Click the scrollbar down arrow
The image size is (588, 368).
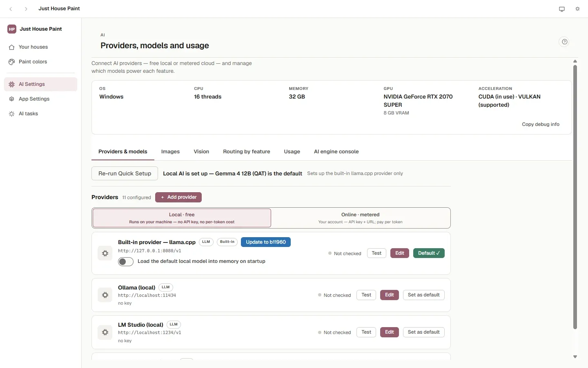575,357
